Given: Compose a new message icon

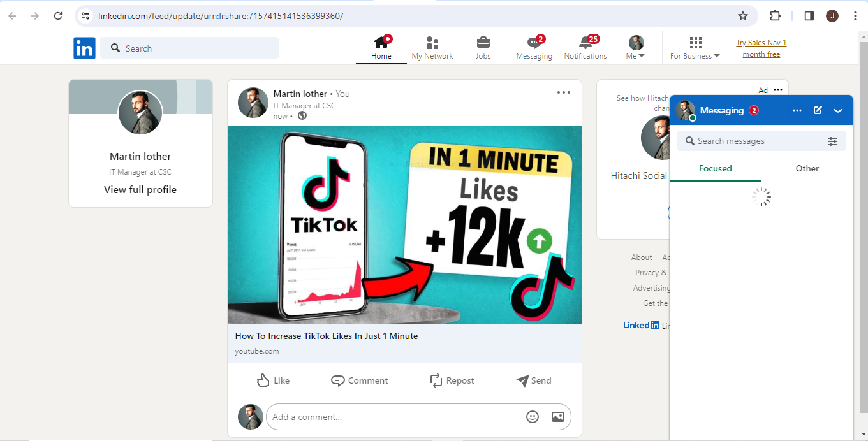Looking at the screenshot, I should coord(818,110).
